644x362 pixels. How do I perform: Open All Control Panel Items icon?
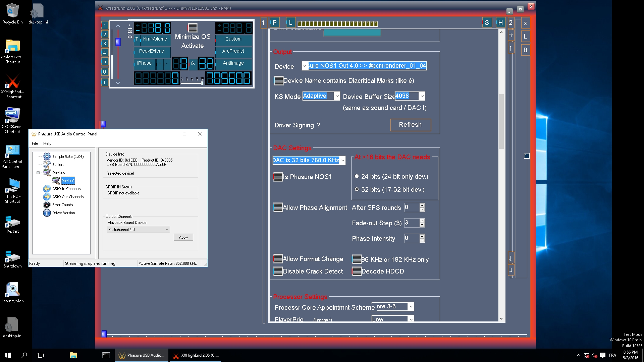tap(12, 156)
